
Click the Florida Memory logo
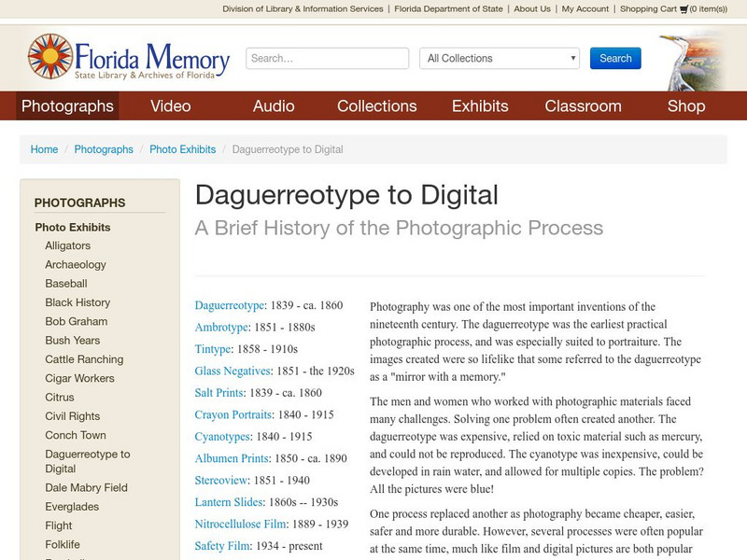coord(128,57)
